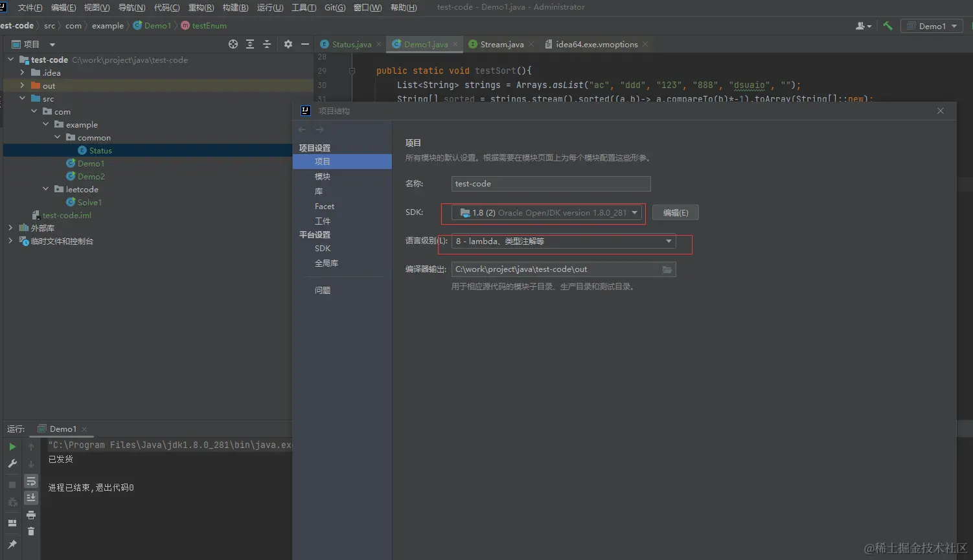Fold the testSort method in the editor gutter
The width and height of the screenshot is (973, 560).
pyautogui.click(x=352, y=71)
